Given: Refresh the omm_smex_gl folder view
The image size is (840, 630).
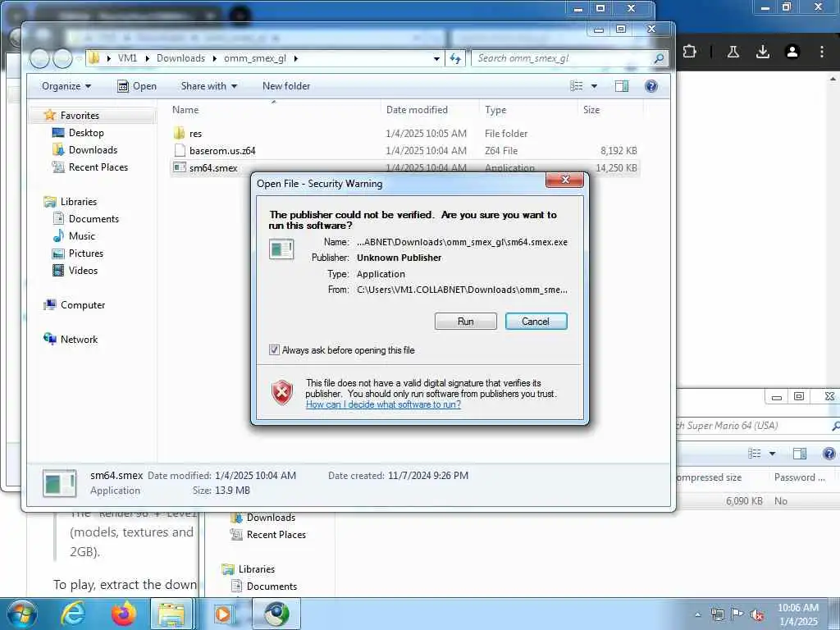Looking at the screenshot, I should 455,58.
